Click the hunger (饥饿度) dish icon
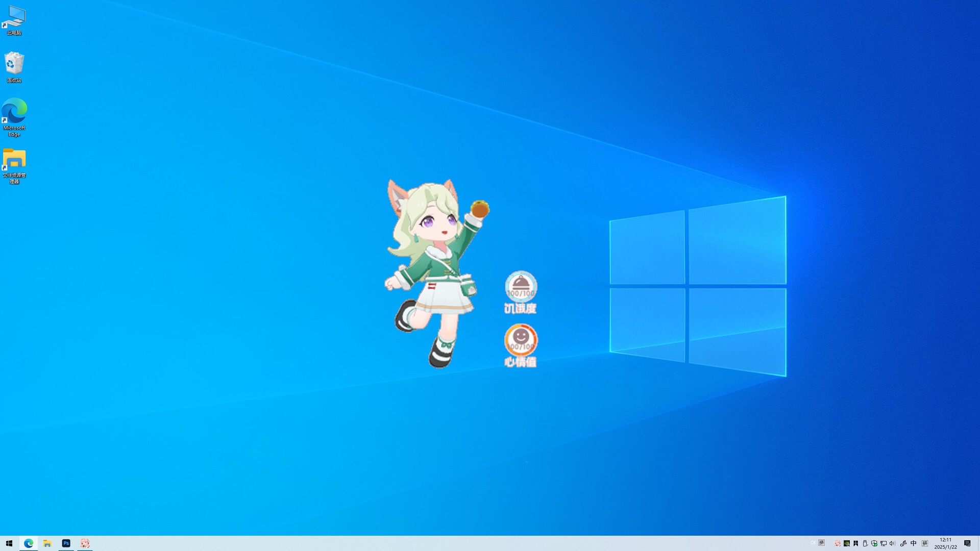The height and width of the screenshot is (551, 980). click(x=521, y=286)
